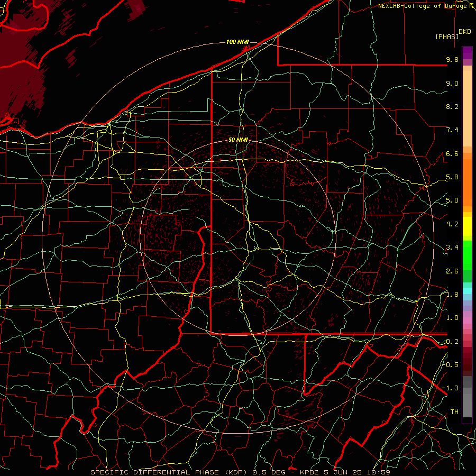This screenshot has width=476, height=476.
Task: Pick the light peach color bar segment
Action: (467, 109)
